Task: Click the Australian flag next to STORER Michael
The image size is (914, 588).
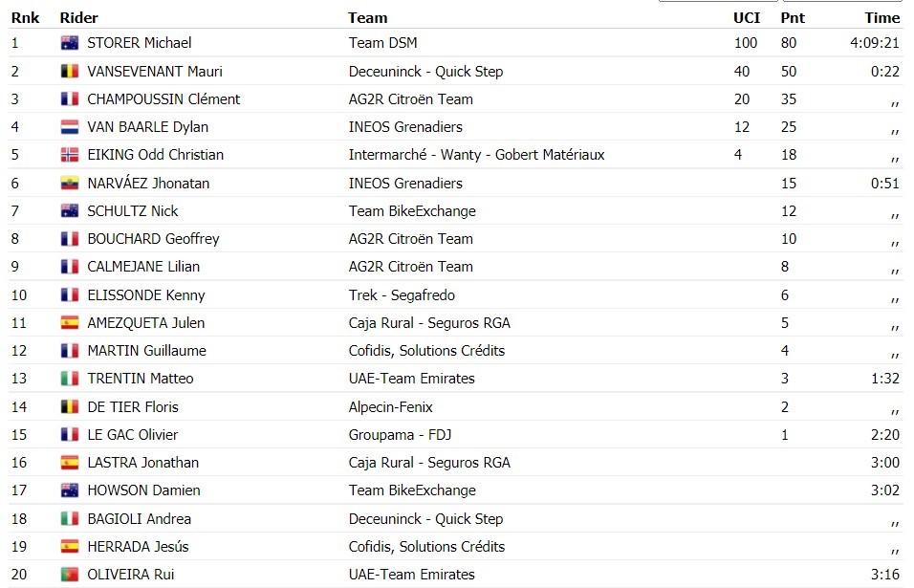Action: 70,42
